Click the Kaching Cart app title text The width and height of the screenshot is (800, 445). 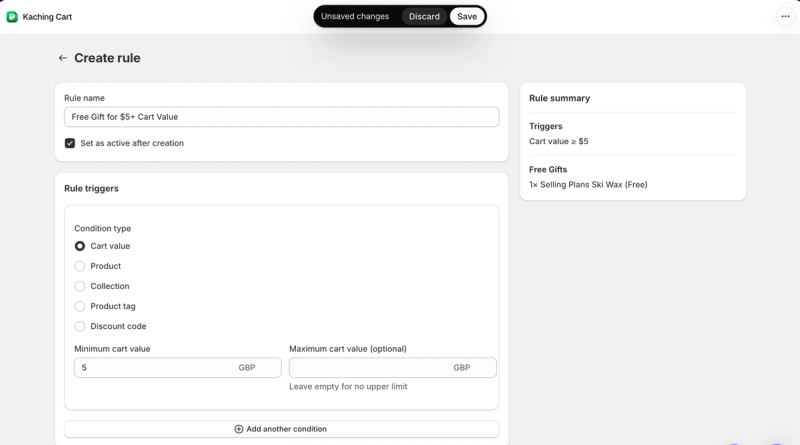[x=47, y=17]
